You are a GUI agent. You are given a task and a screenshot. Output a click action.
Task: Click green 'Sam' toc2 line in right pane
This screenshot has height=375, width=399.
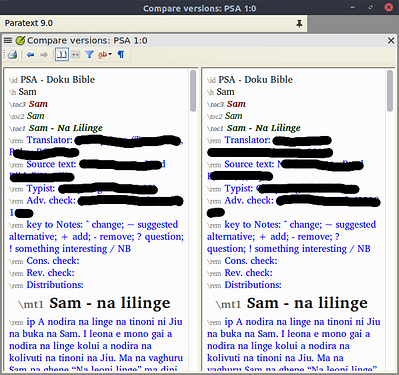(233, 116)
